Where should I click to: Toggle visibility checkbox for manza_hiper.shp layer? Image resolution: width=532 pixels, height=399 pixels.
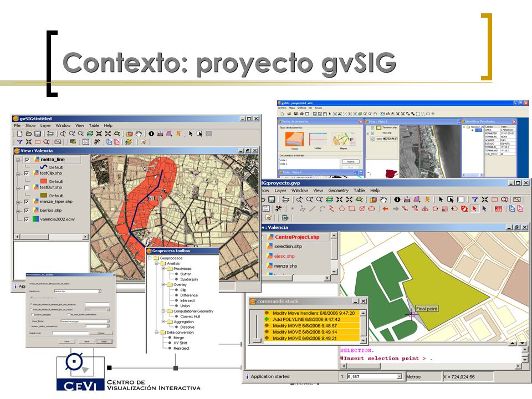click(x=27, y=202)
